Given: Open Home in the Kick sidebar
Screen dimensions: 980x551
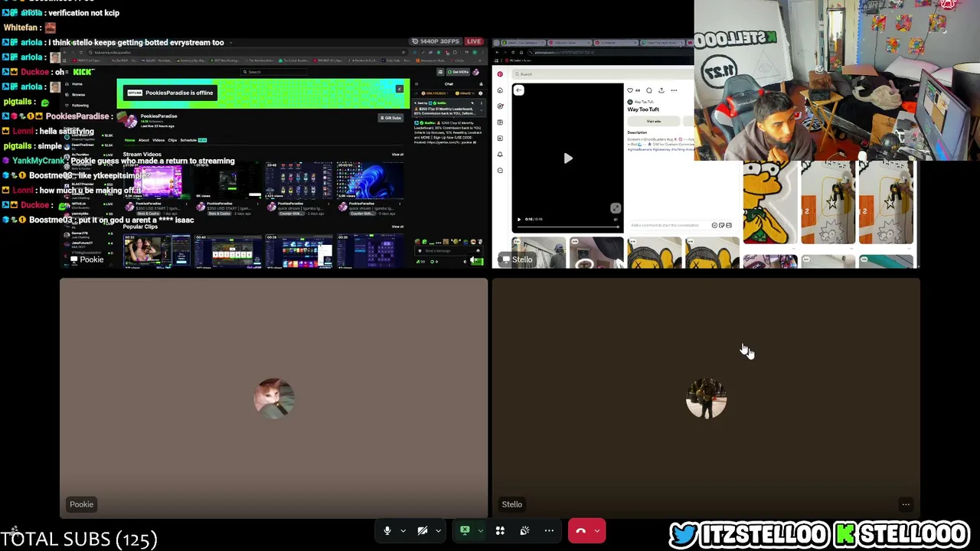Looking at the screenshot, I should 77,84.
